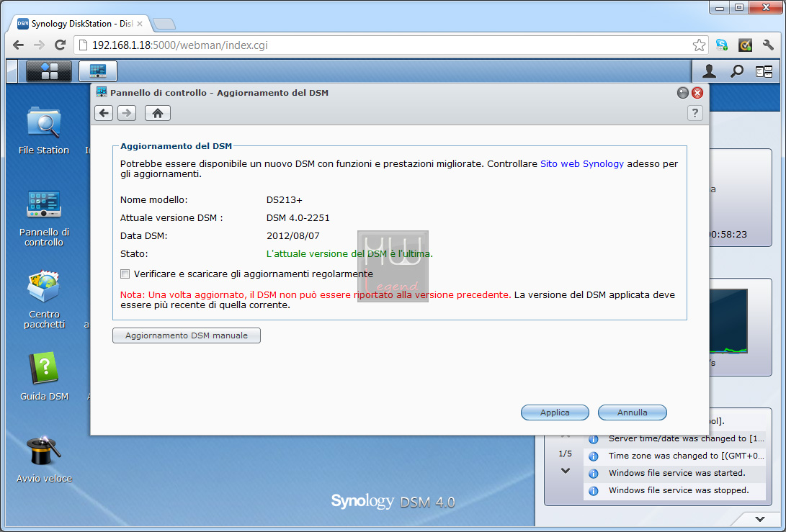
Task: Open a new browser tab
Action: tap(164, 24)
